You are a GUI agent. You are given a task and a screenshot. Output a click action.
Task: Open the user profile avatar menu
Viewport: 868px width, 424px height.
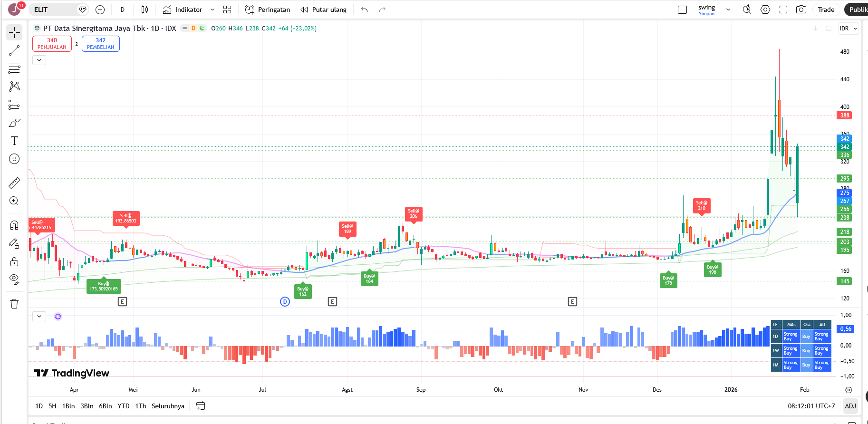pyautogui.click(x=14, y=10)
